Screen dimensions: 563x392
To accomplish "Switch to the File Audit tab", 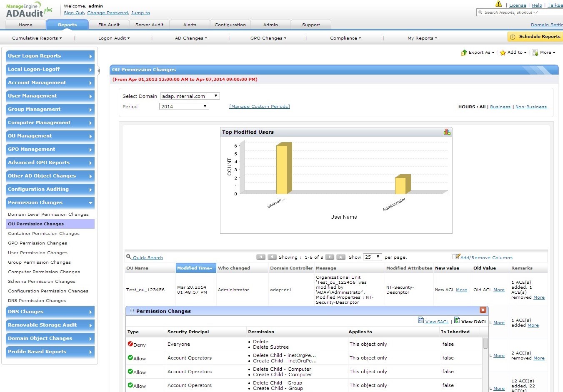I will pyautogui.click(x=109, y=25).
